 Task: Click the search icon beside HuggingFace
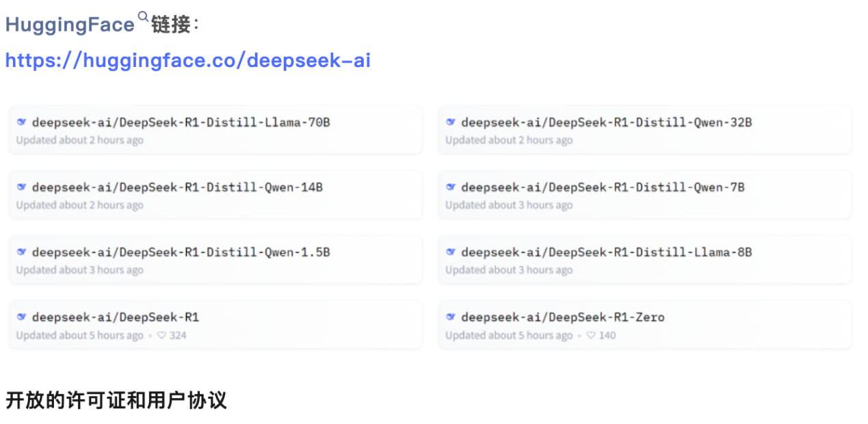tap(143, 16)
